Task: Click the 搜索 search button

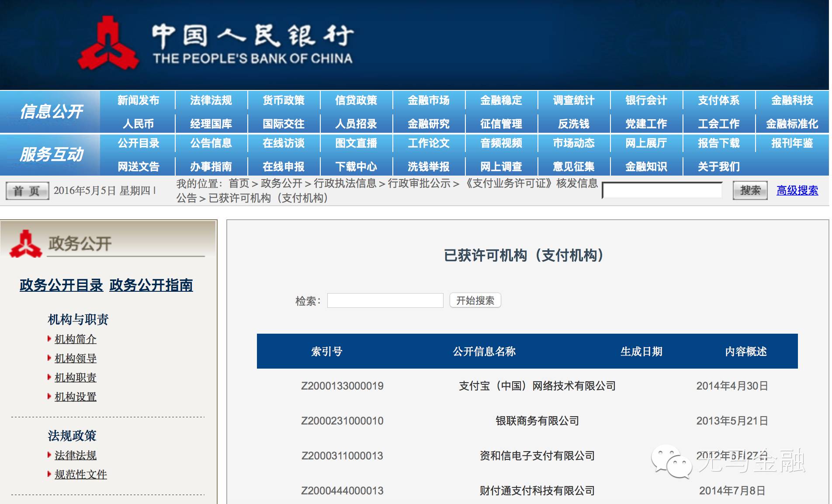Action: [x=750, y=190]
